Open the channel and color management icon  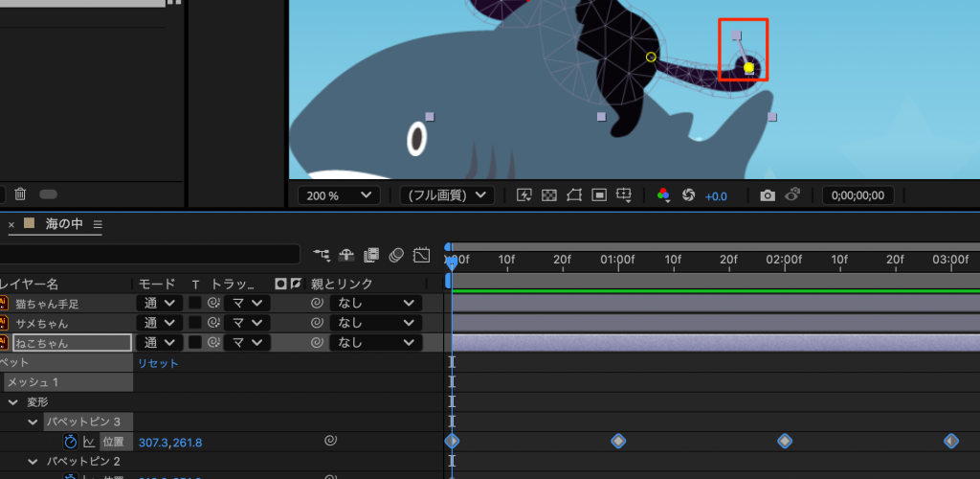pos(663,195)
